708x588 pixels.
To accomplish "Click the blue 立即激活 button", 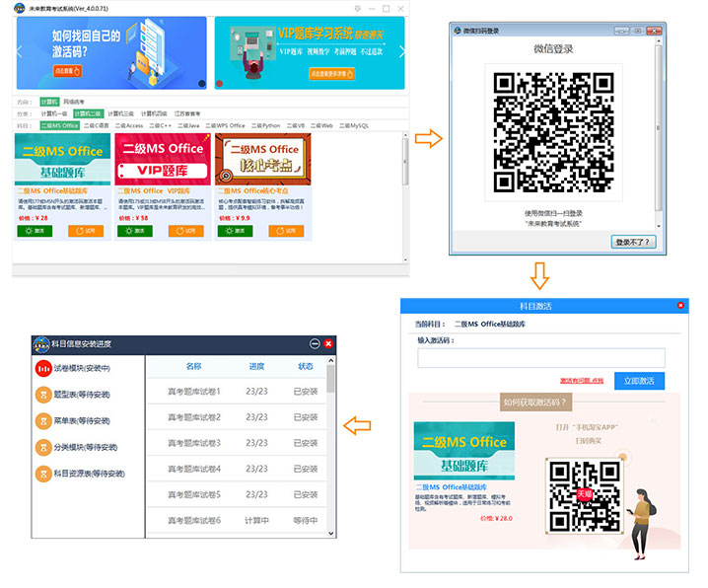I will tap(639, 381).
